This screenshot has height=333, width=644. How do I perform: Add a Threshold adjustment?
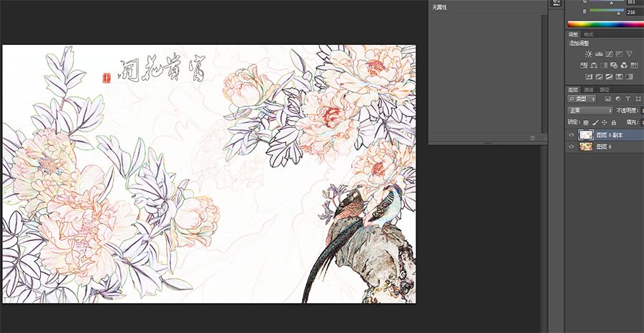click(609, 76)
